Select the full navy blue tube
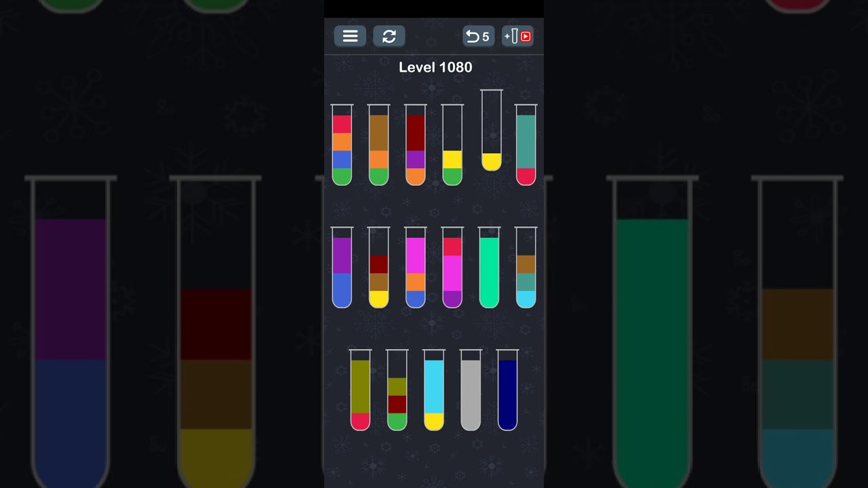The height and width of the screenshot is (488, 868). (x=507, y=390)
